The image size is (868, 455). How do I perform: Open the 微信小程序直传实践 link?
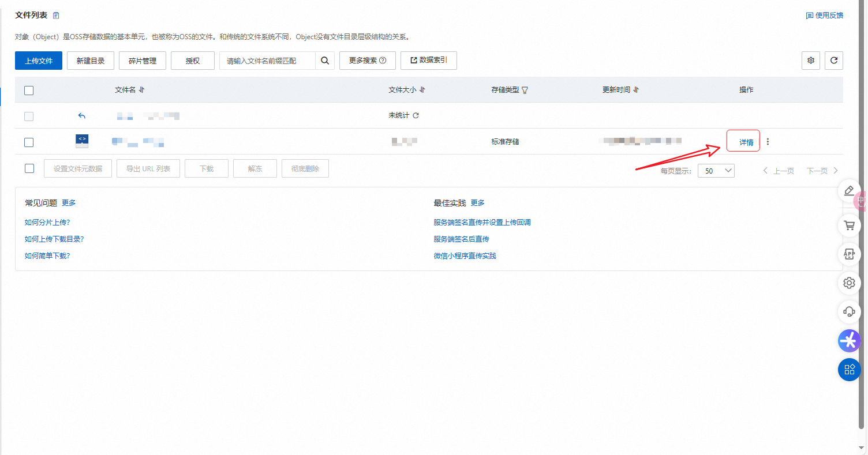point(465,256)
